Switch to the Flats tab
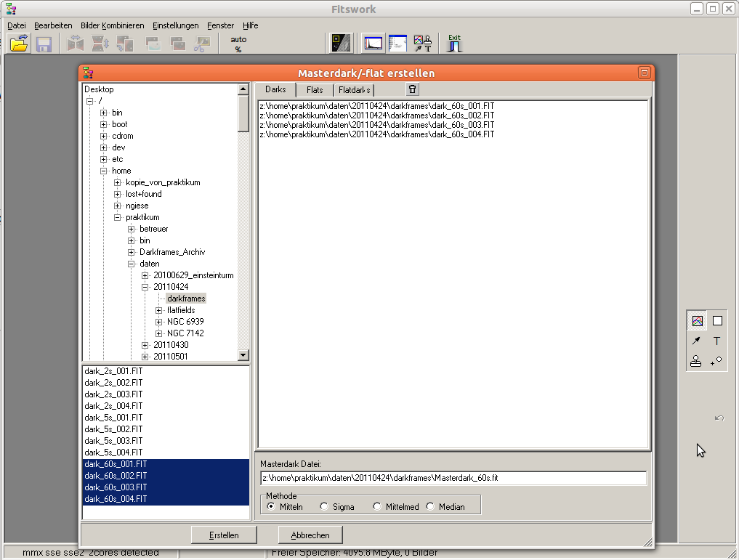The height and width of the screenshot is (560, 739). click(x=315, y=90)
